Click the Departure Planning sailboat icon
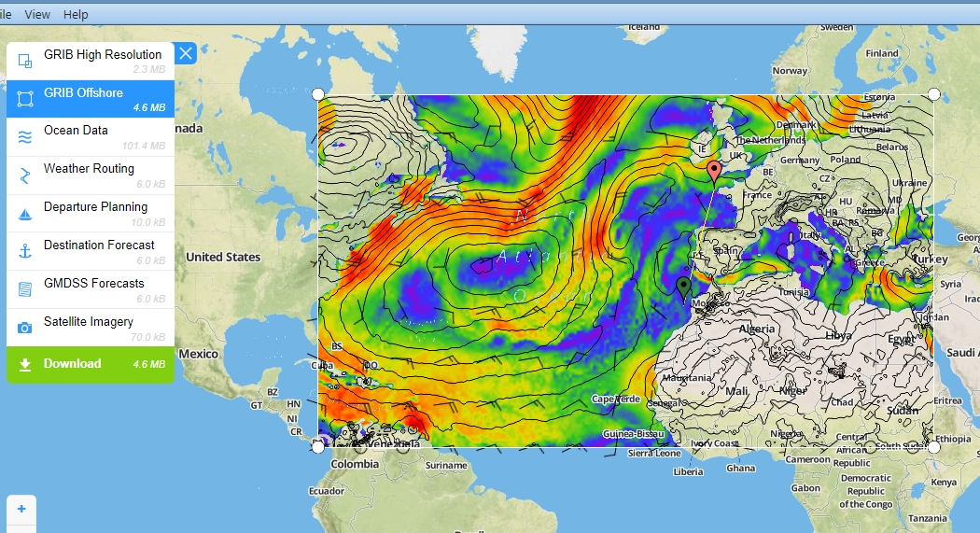The image size is (980, 533). pos(25,214)
